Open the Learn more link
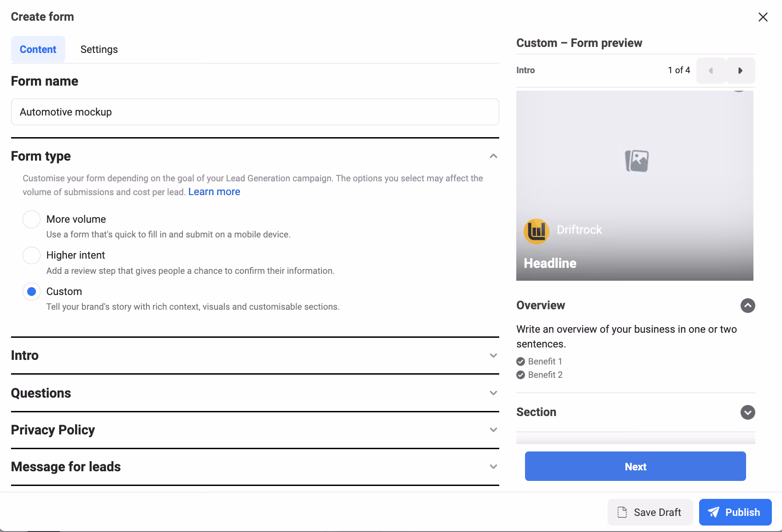Screen dimensions: 782x532 point(214,192)
